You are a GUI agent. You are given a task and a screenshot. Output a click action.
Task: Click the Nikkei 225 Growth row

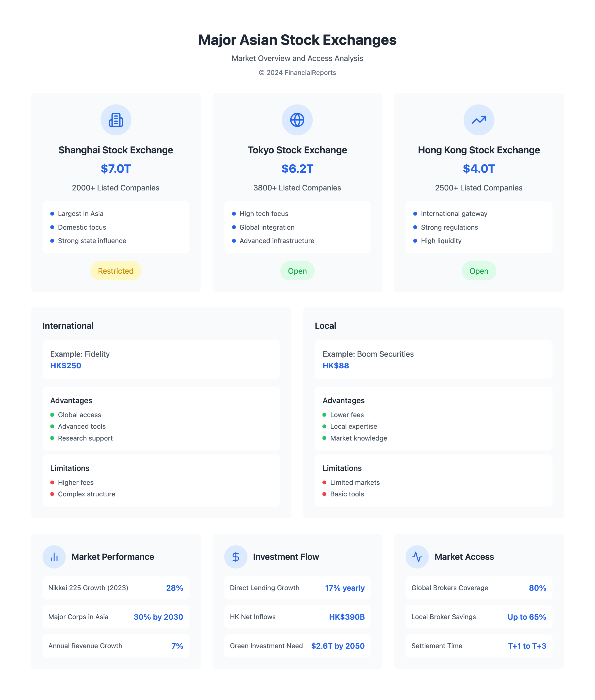[116, 588]
